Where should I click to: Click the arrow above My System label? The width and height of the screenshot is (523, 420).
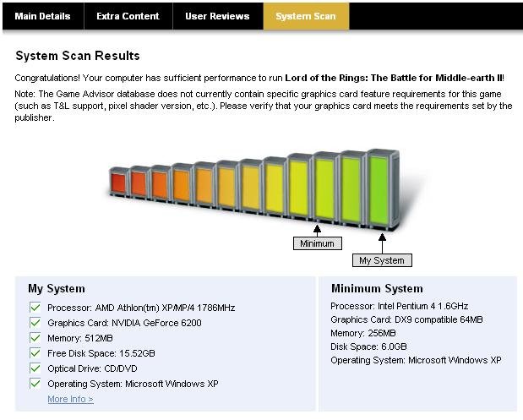click(x=382, y=243)
